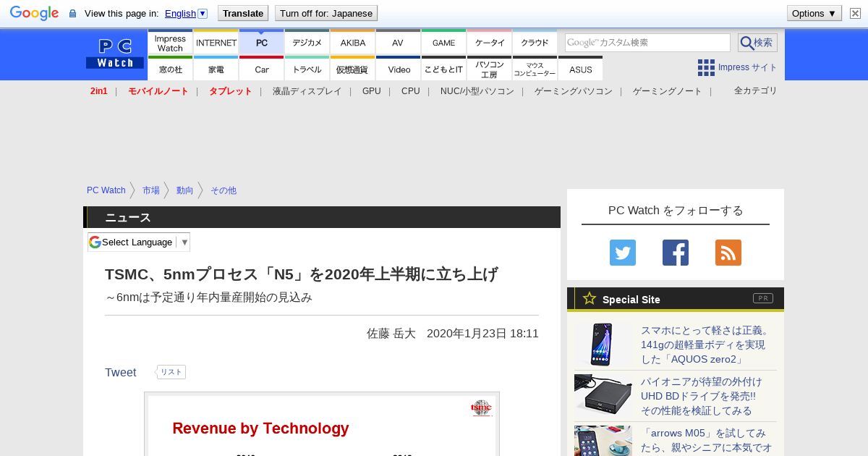Screen dimensions: 868x456
Task: Open 全カテゴリ all categories link
Action: click(756, 90)
